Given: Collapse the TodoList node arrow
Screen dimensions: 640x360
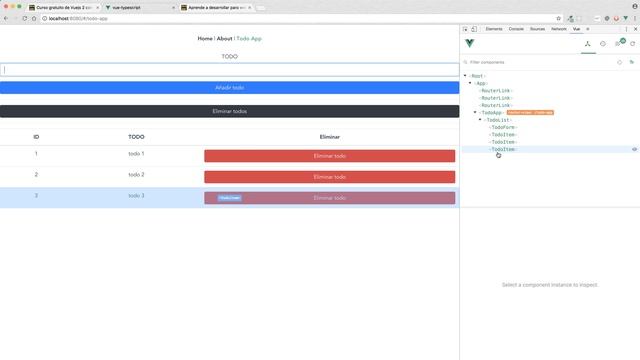Looking at the screenshot, I should coord(480,120).
